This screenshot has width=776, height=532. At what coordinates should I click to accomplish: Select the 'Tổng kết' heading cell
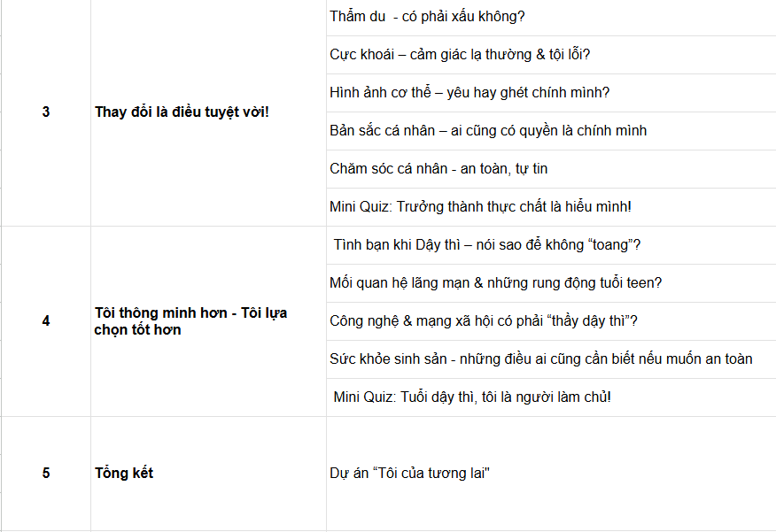click(x=208, y=474)
